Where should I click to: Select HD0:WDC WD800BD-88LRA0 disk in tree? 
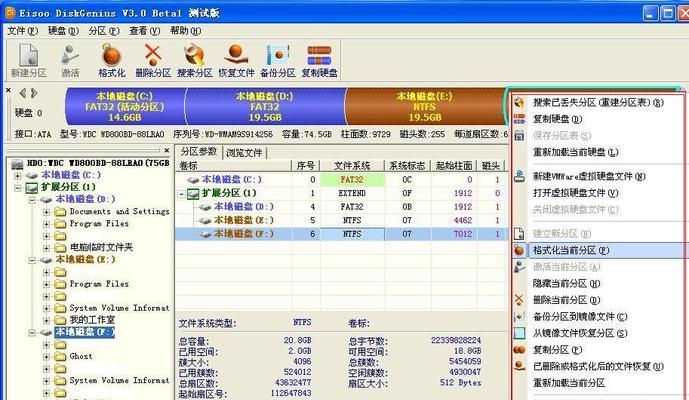pyautogui.click(x=98, y=163)
